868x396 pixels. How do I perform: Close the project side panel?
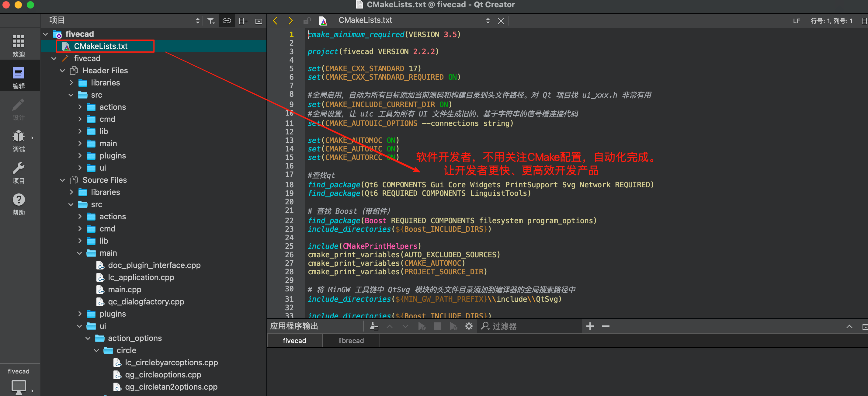(259, 21)
